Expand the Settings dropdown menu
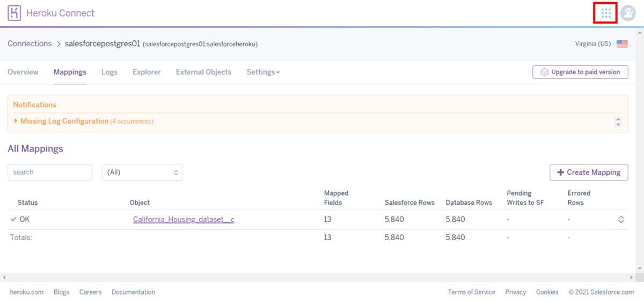This screenshot has height=302, width=644. pyautogui.click(x=263, y=71)
